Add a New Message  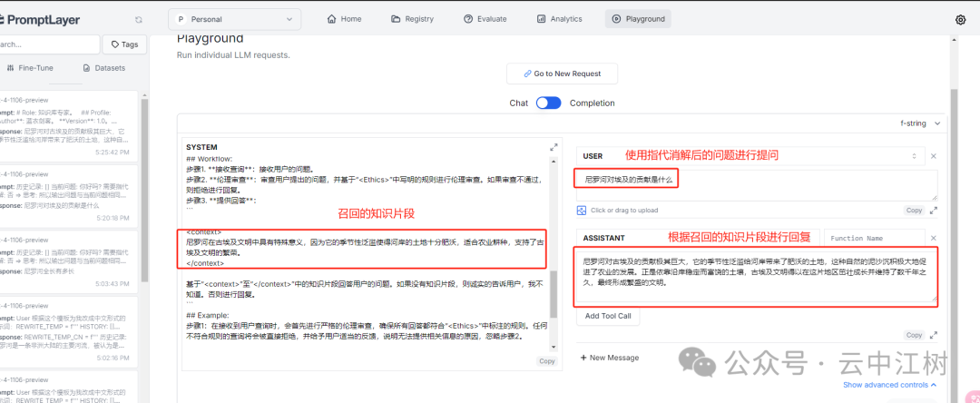tap(610, 358)
